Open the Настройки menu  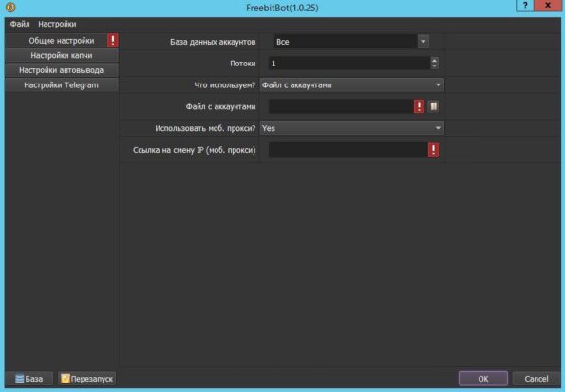click(57, 24)
